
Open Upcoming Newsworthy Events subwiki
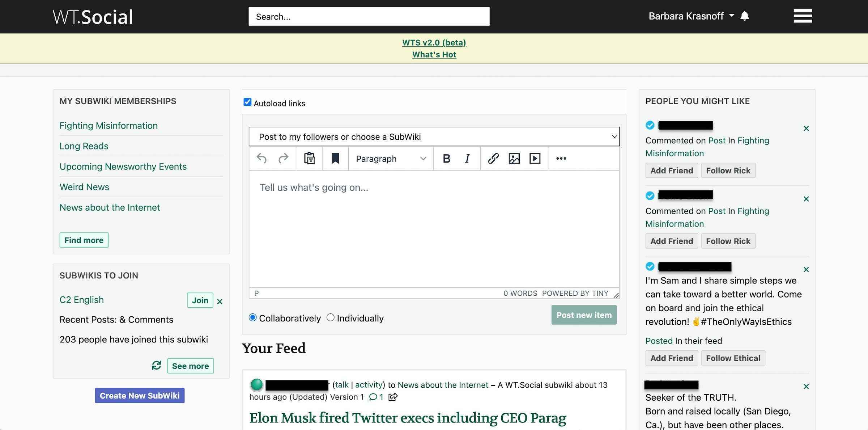(123, 166)
